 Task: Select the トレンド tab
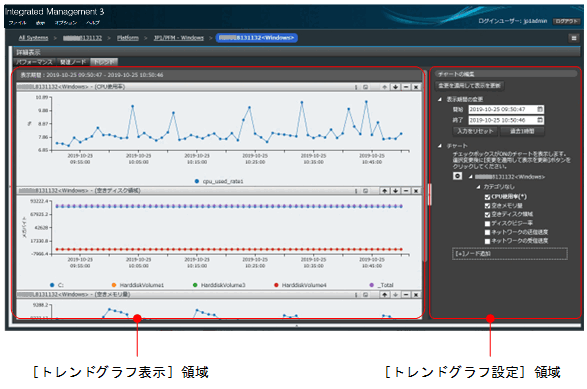coord(104,62)
